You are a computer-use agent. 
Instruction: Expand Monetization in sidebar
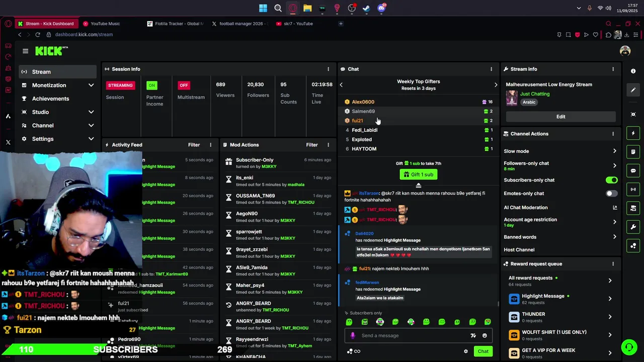91,85
